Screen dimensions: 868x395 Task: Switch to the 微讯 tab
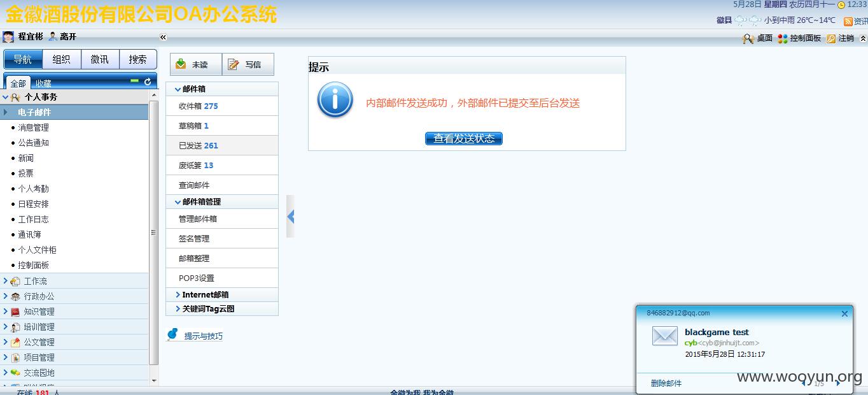point(100,59)
